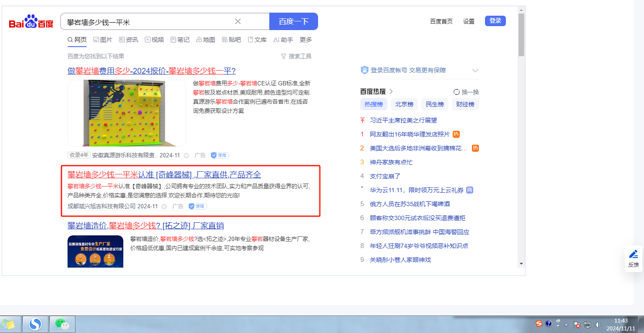Screen dimensions: 644x333
Task: Select the 热搜榜 tab
Action: (x=374, y=104)
